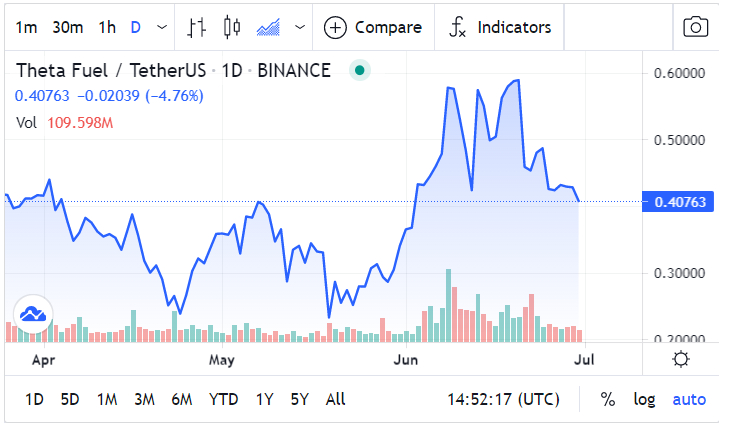Click the -0.02039 (-4.76%) change value
This screenshot has height=428, width=730.
point(141,96)
